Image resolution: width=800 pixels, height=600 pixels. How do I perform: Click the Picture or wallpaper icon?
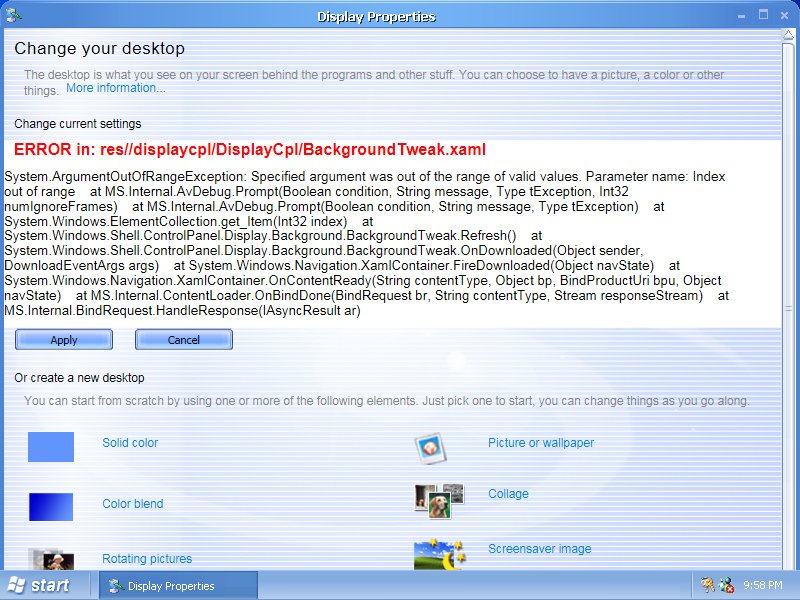point(430,449)
